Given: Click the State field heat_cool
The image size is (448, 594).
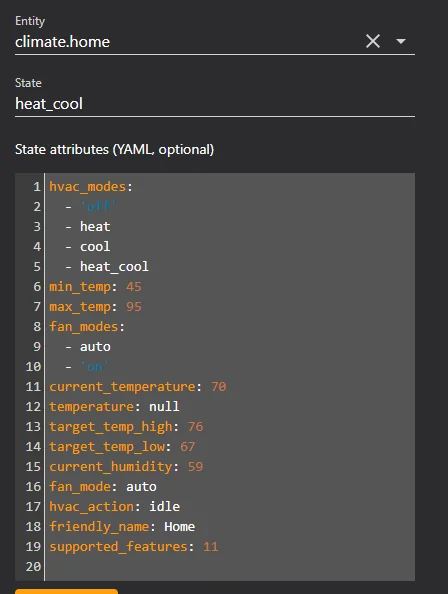Looking at the screenshot, I should click(x=215, y=103).
